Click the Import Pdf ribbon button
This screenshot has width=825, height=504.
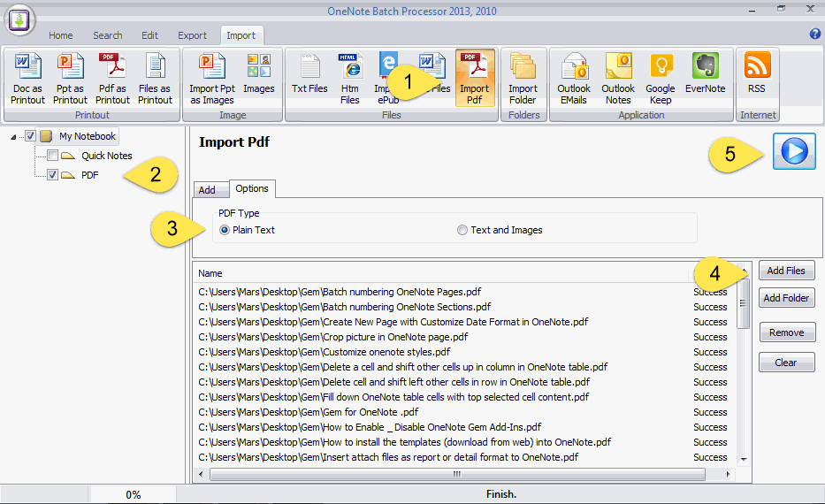point(475,79)
